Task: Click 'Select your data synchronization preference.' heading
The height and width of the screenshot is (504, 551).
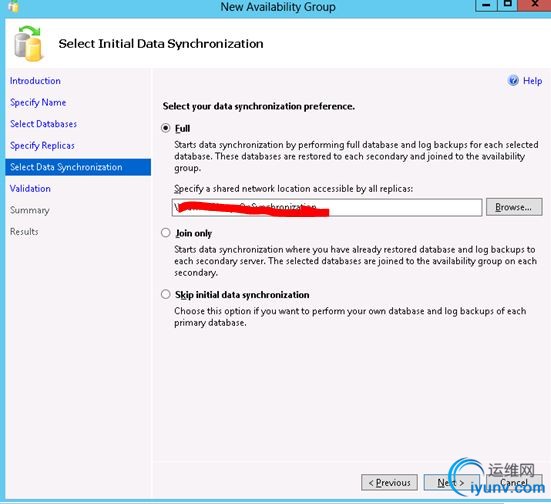Action: coord(259,106)
